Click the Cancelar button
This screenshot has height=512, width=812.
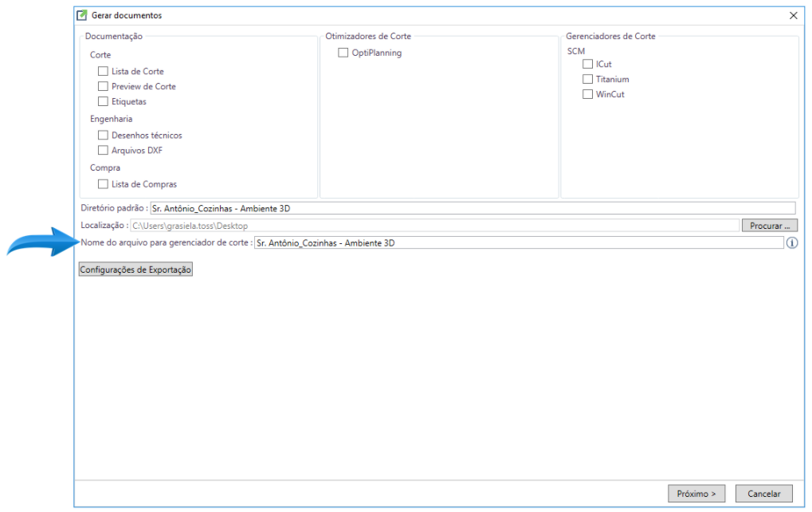[x=764, y=494]
